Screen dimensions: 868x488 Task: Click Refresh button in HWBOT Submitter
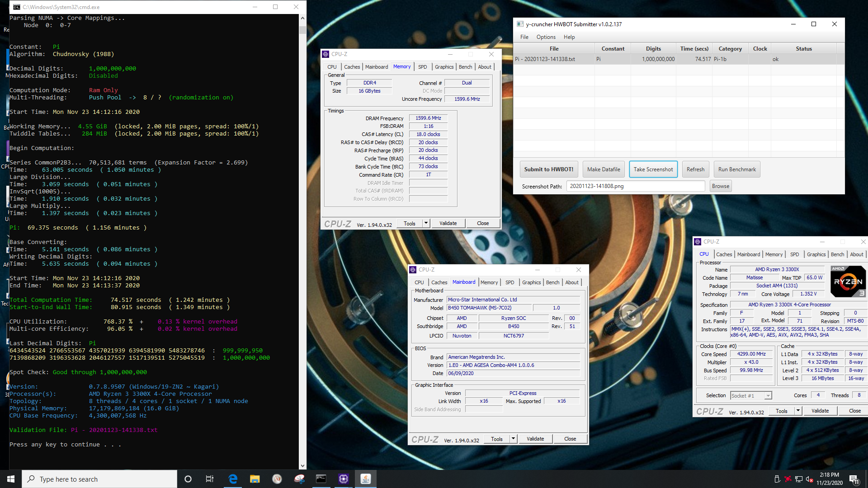coord(695,169)
